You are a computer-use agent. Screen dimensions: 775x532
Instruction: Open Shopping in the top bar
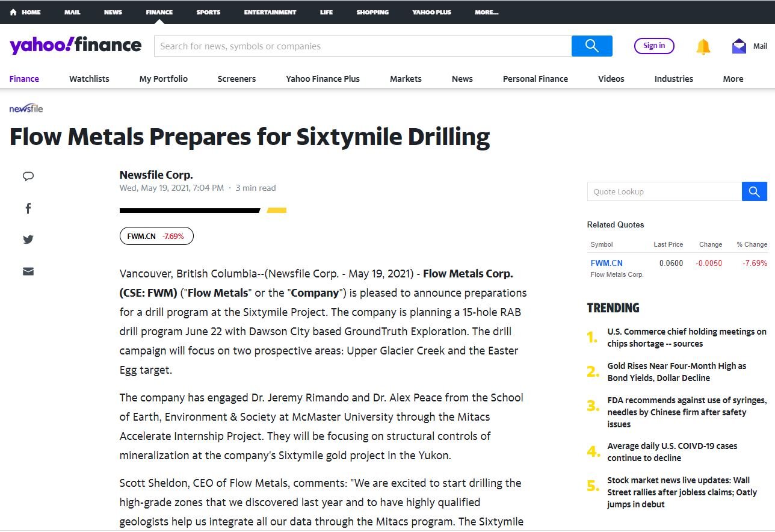[x=372, y=12]
